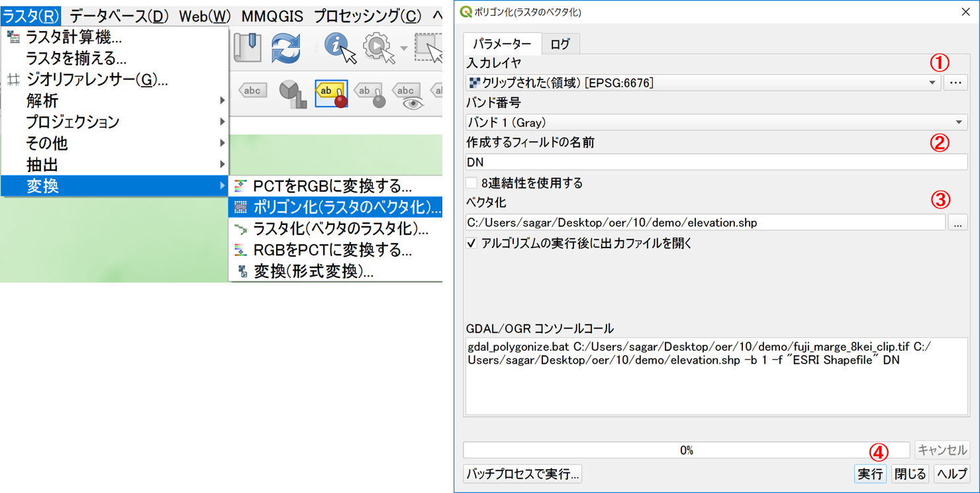Click the RGB to PCT conversion icon
Screen dimensions: 980x493
(x=241, y=250)
